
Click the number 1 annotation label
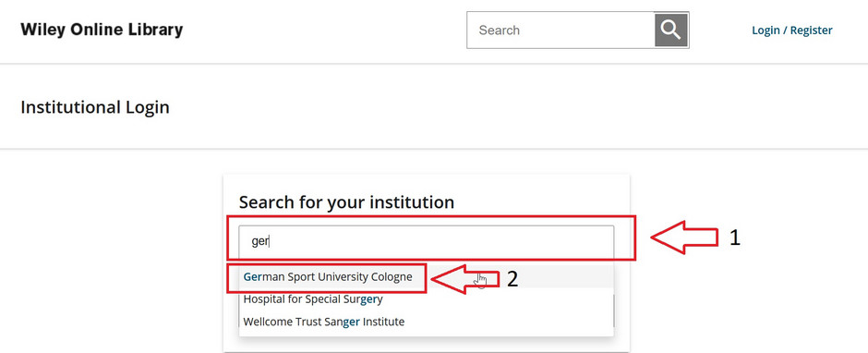click(x=735, y=237)
